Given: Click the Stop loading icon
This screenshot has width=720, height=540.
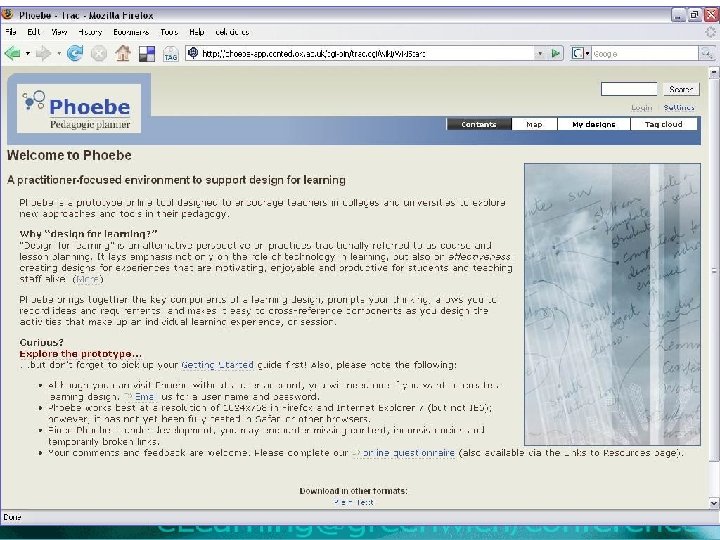Looking at the screenshot, I should point(98,54).
